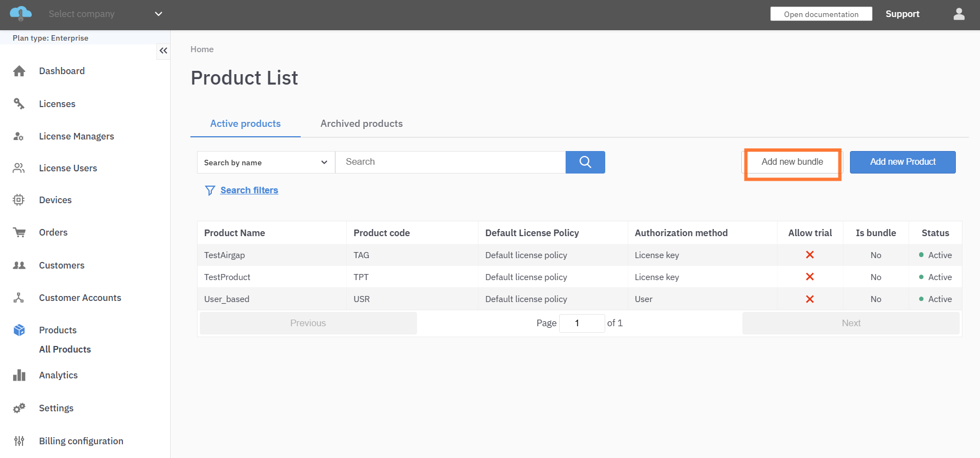The image size is (980, 458).
Task: Open the Search by name dropdown
Action: coord(266,163)
